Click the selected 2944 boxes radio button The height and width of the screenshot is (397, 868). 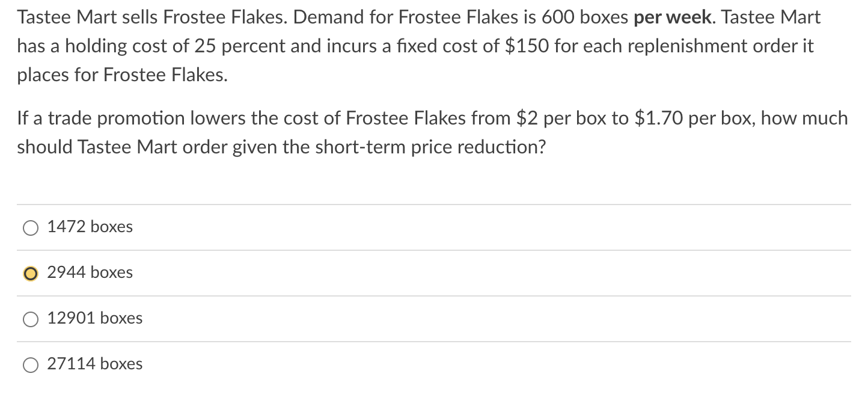pos(29,274)
